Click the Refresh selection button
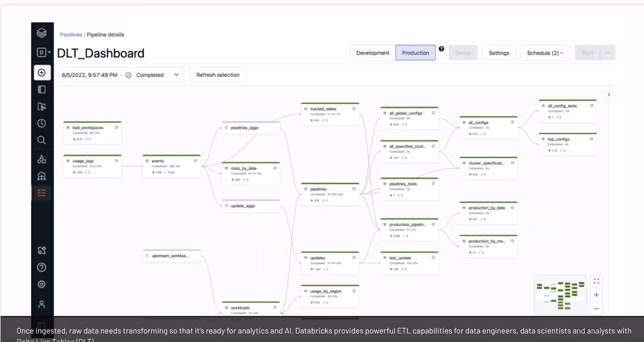 coord(218,75)
